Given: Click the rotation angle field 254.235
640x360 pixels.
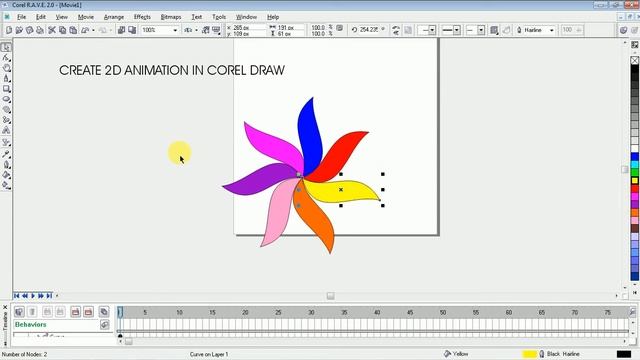Looking at the screenshot, I should pos(369,30).
